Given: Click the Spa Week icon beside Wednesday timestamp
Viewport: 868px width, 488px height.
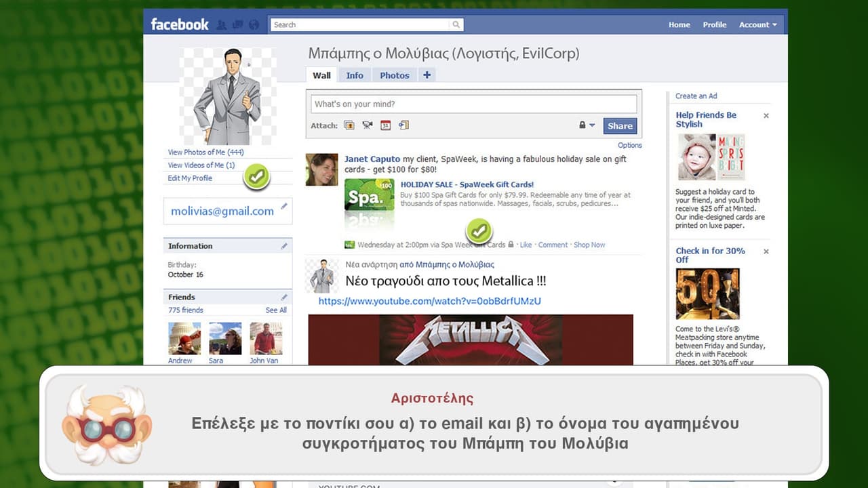Looking at the screenshot, I should [x=349, y=245].
